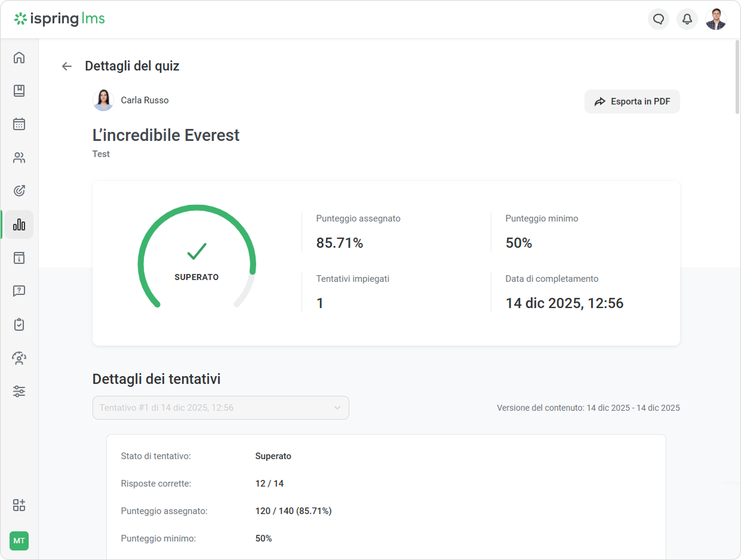Open the calendar icon in sidebar
This screenshot has width=741, height=560.
click(19, 124)
